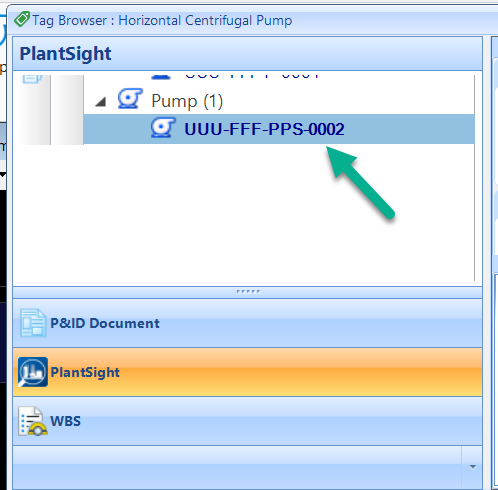Click the pump icon next to UUU-FFF-PPS-0002
Screen dimensions: 498x490
tap(163, 127)
